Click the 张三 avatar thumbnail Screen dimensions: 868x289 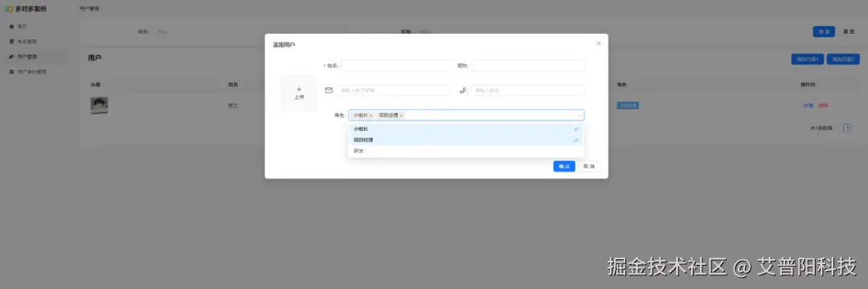coord(99,105)
